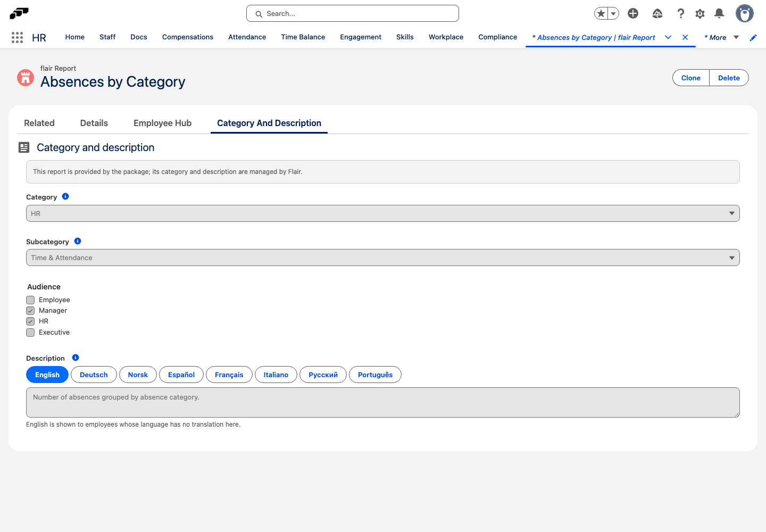Go to the Home nav item
766x532 pixels.
(x=75, y=37)
